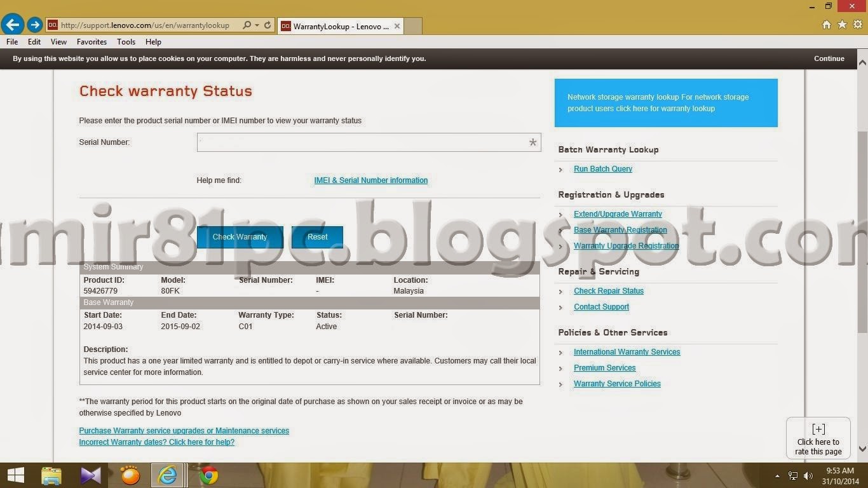
Task: Open the volume speaker tray icon
Action: tap(808, 476)
